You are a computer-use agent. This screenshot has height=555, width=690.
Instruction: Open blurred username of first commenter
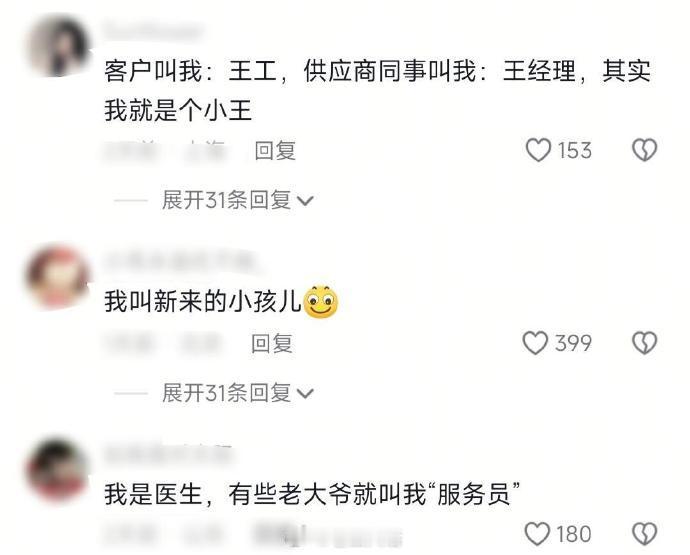(x=154, y=32)
